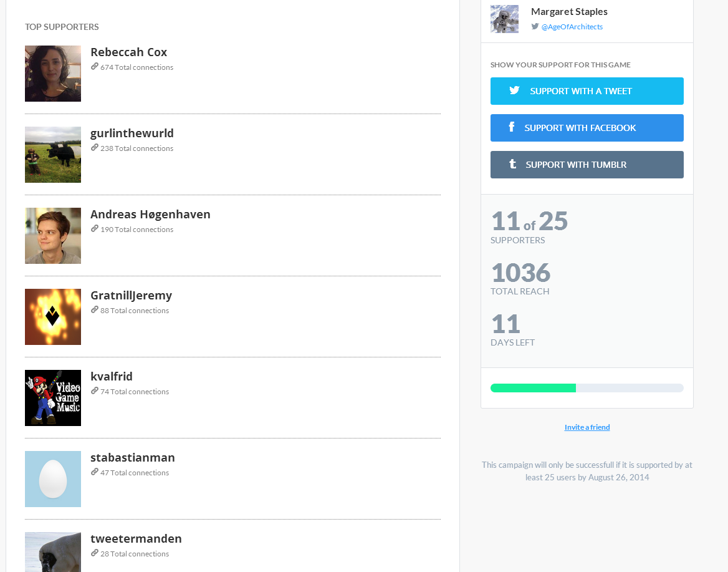
Task: Select the Andreas Høgenhaven supporter name
Action: [150, 214]
